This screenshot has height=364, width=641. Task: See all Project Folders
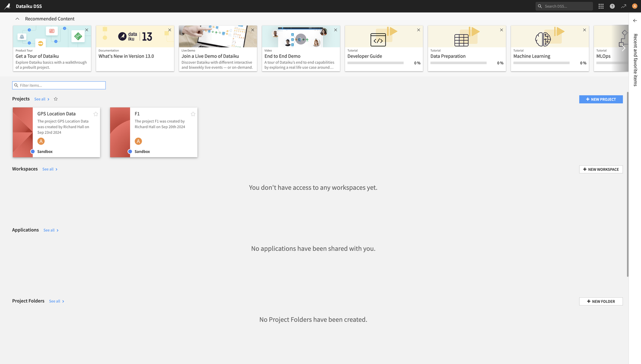(x=56, y=302)
